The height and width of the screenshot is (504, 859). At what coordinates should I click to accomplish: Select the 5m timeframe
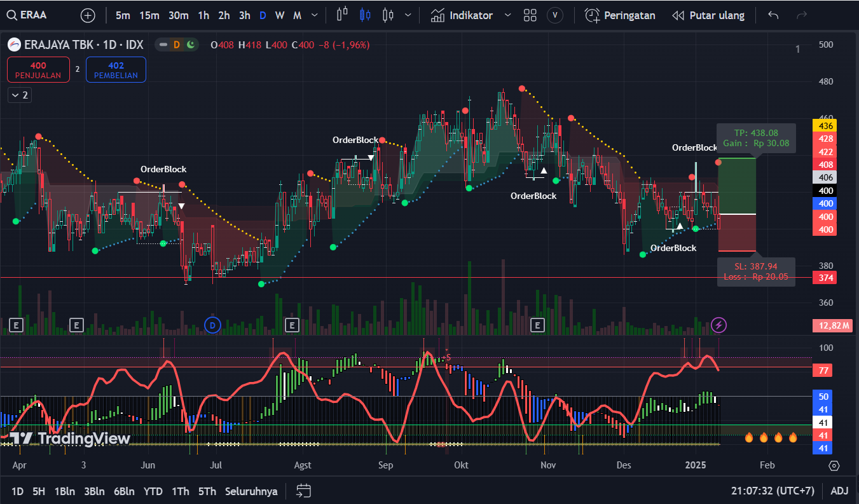point(123,15)
